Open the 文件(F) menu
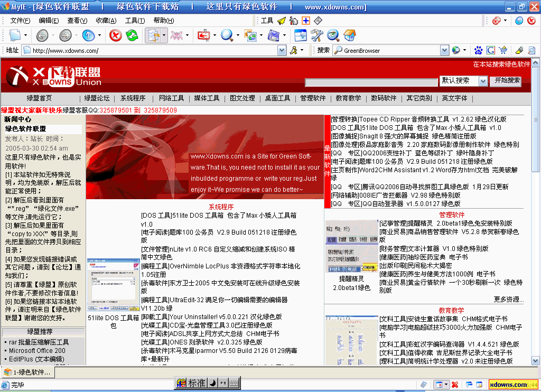Viewport: 541px width, 392px height. (20, 21)
